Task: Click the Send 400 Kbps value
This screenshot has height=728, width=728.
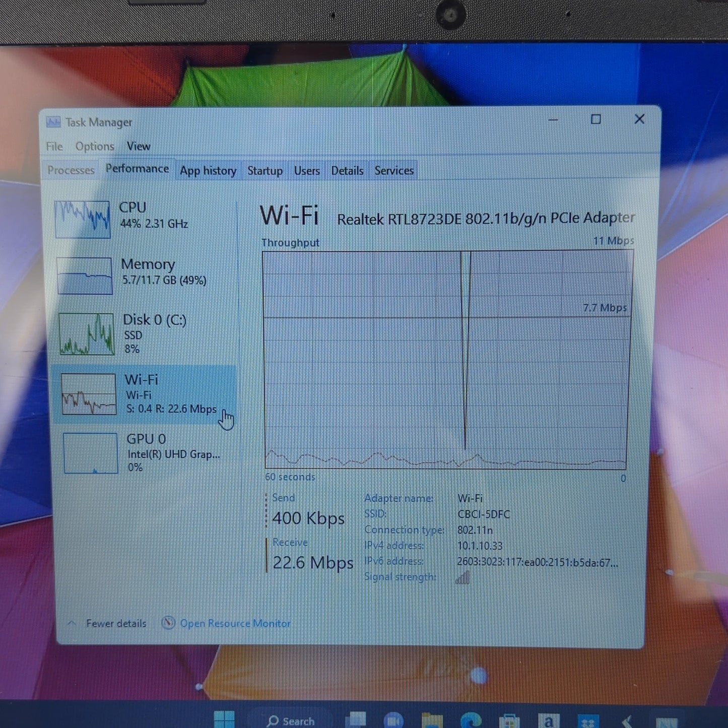Action: 308,518
